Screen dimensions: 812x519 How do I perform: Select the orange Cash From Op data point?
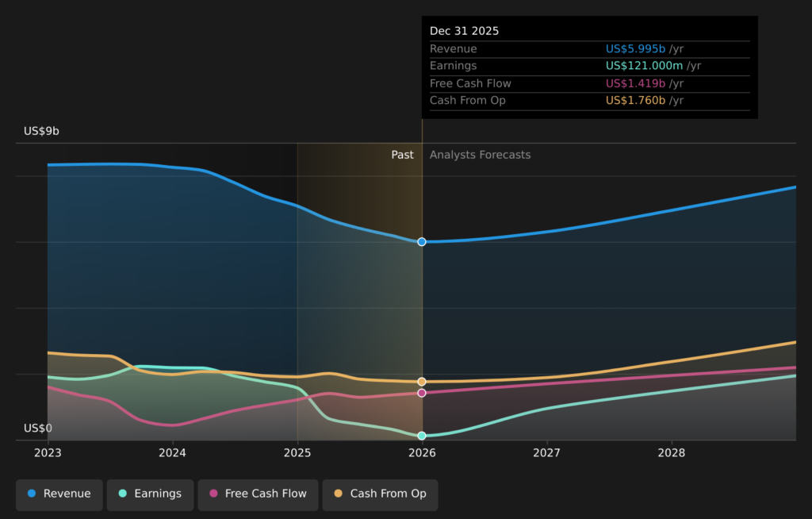tap(421, 382)
